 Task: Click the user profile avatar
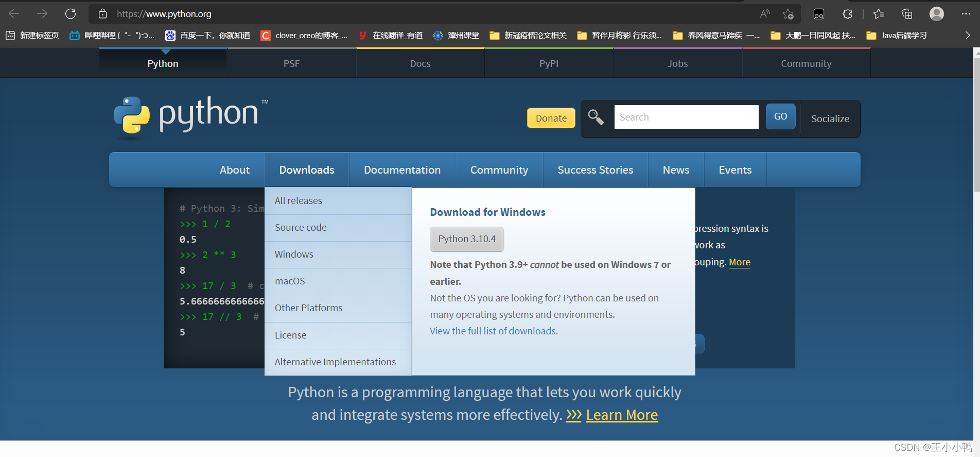tap(937, 14)
